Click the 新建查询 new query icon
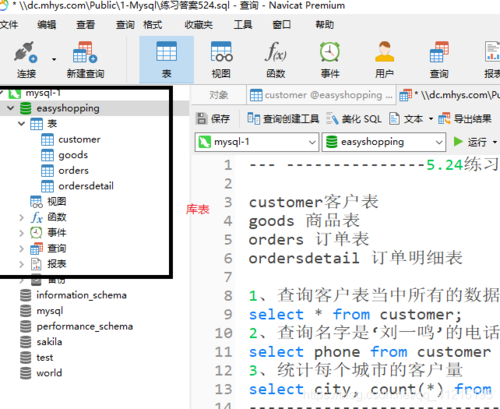Viewport: 500px width, 409px height. coord(85,53)
